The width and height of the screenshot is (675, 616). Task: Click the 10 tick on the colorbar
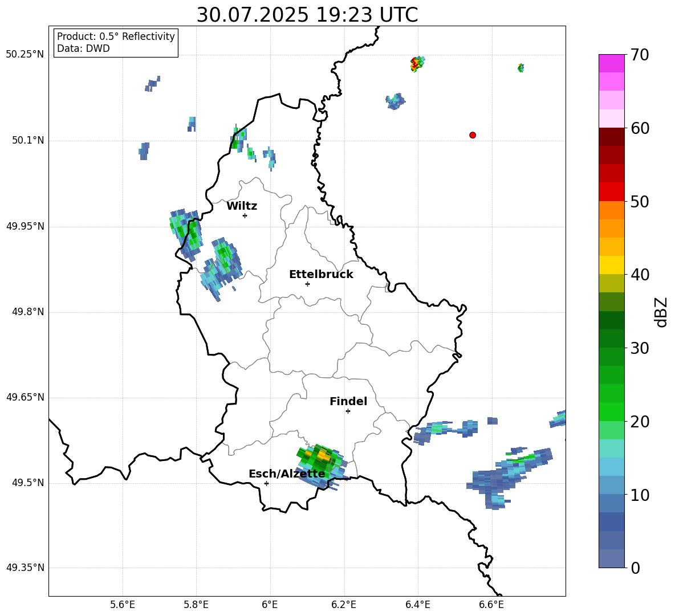[640, 495]
